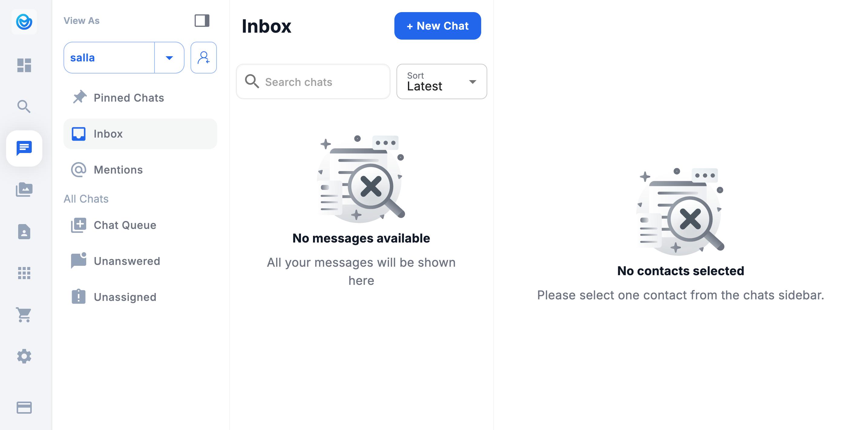Click the assign-user icon button
Image resolution: width=868 pixels, height=430 pixels.
coord(204,58)
